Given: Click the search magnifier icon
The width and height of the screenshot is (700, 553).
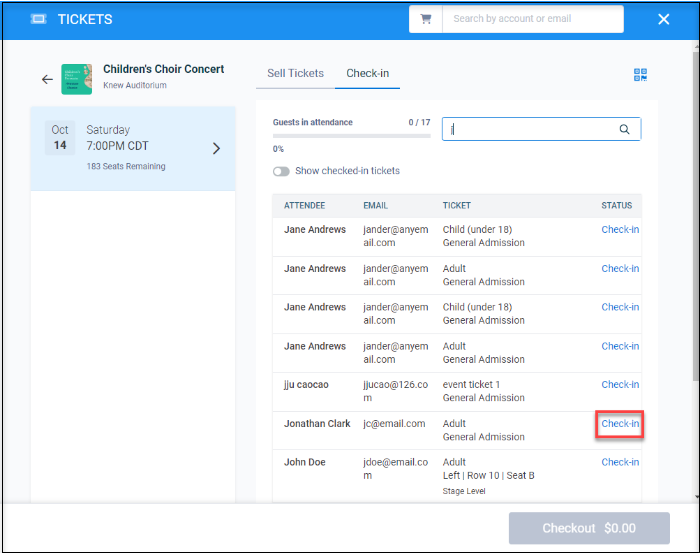Looking at the screenshot, I should (x=624, y=129).
